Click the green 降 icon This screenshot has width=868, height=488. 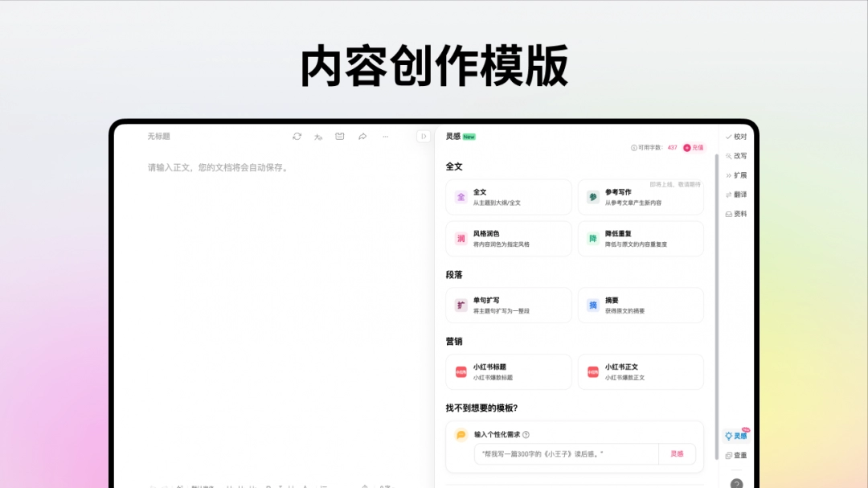pos(593,239)
